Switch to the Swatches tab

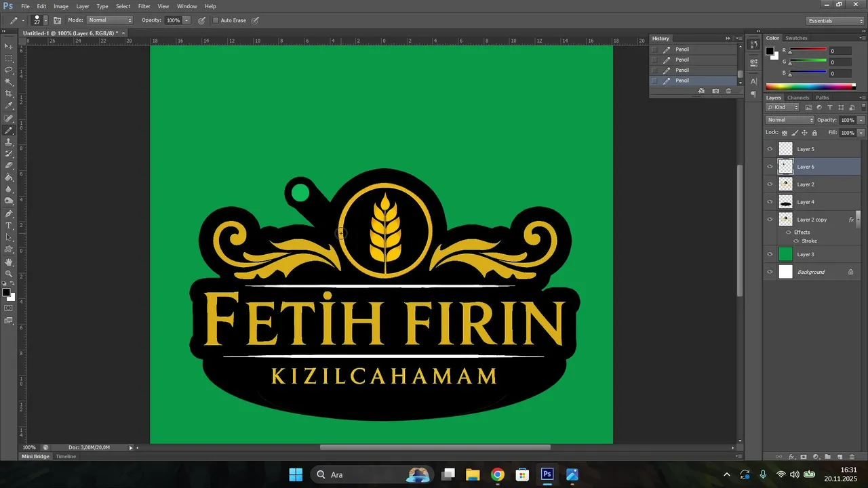point(797,38)
